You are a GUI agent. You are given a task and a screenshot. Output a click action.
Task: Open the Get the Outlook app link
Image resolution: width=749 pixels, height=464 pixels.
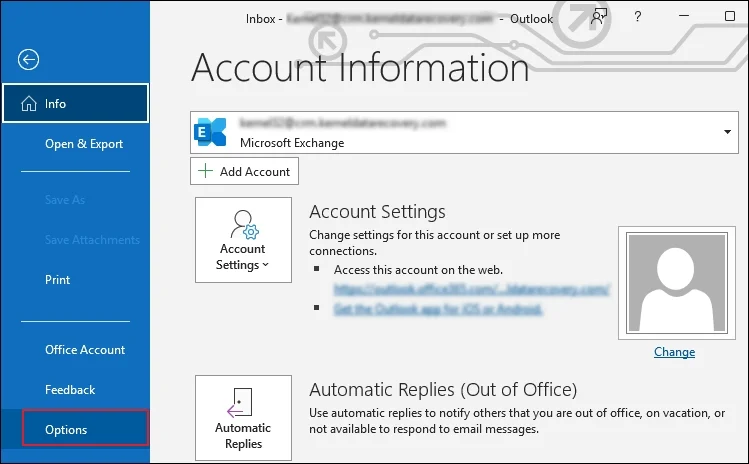click(438, 309)
